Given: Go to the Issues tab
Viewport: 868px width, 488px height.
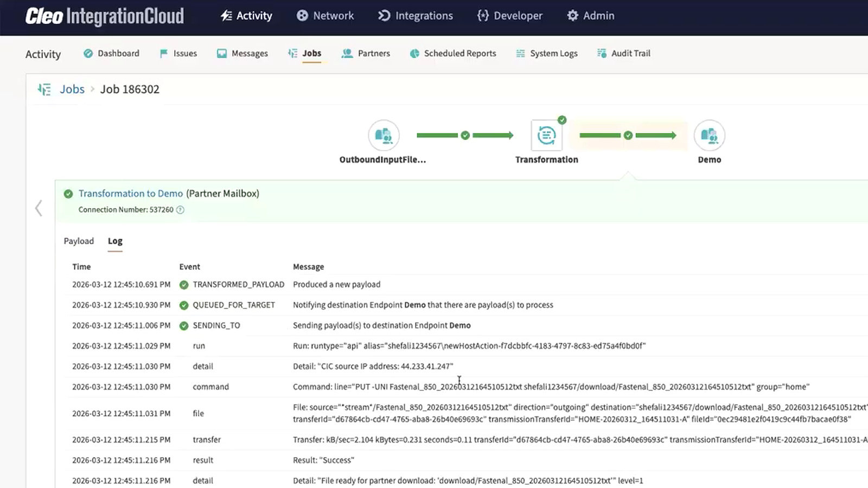Looking at the screenshot, I should (x=178, y=53).
